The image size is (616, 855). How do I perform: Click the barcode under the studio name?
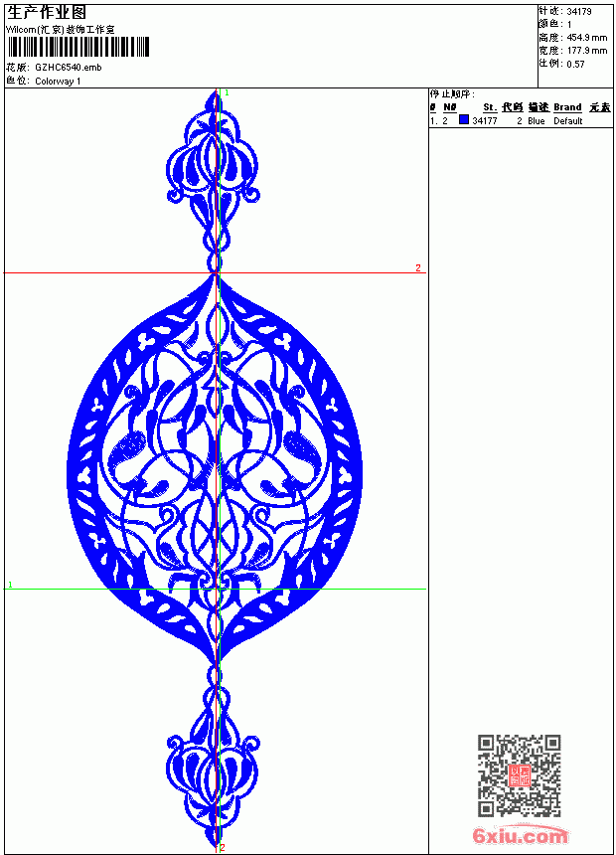[x=77, y=47]
